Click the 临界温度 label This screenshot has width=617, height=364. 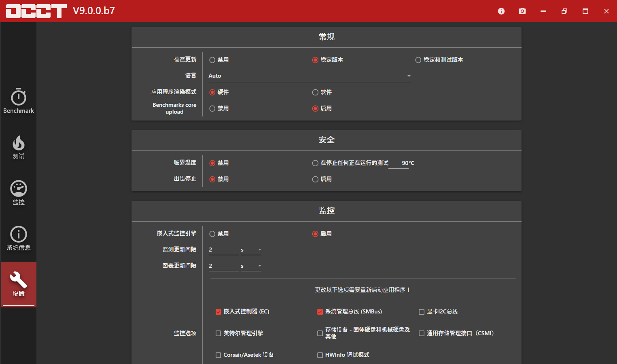pos(185,163)
